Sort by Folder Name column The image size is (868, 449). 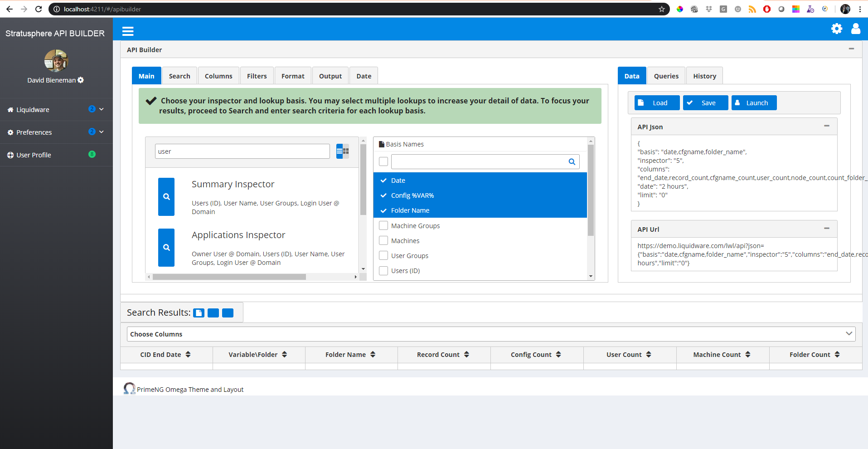(373, 355)
